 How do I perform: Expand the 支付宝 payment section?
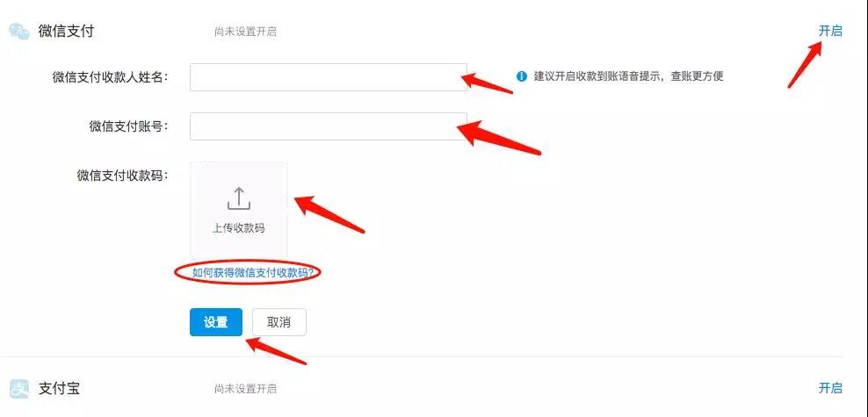[x=59, y=388]
